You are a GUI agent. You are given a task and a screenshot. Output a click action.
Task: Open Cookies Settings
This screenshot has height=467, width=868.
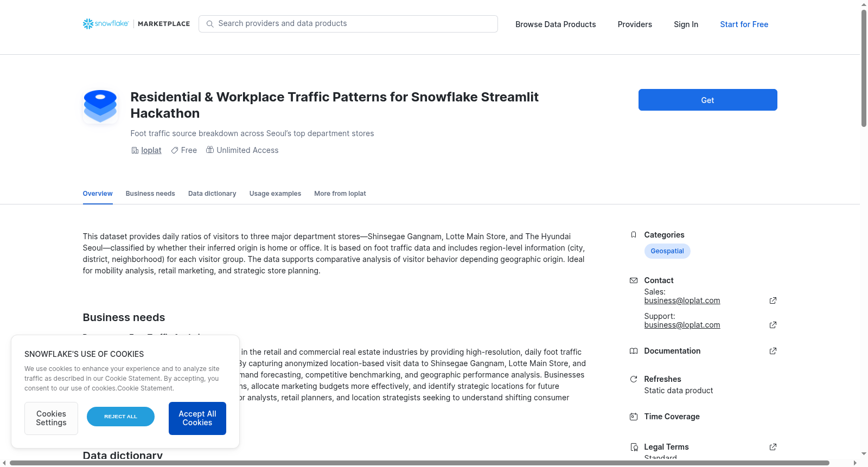click(51, 418)
